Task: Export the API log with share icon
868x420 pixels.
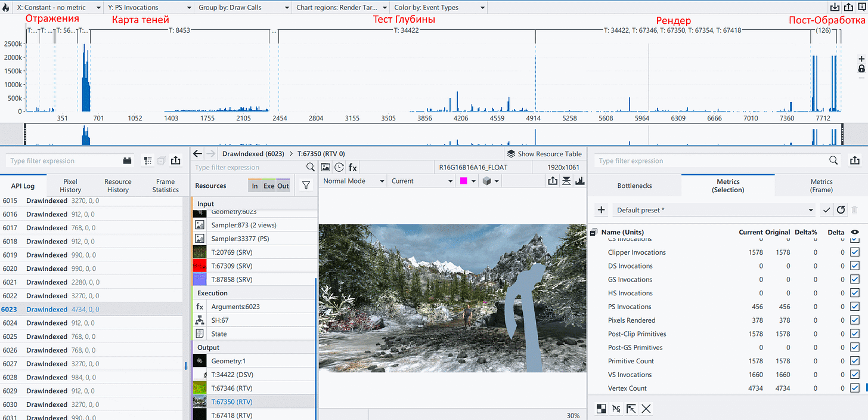Action: [175, 160]
